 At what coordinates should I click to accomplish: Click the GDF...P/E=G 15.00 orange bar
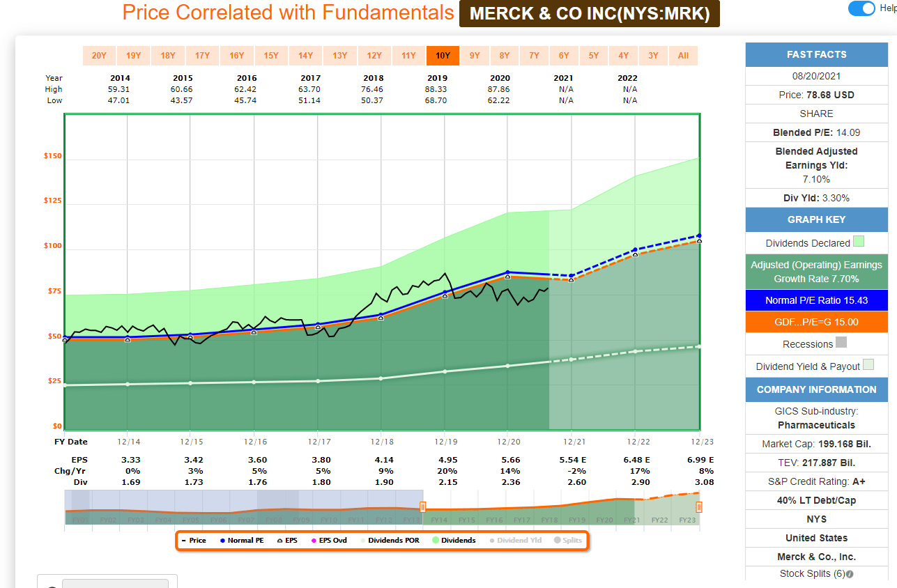click(x=816, y=322)
